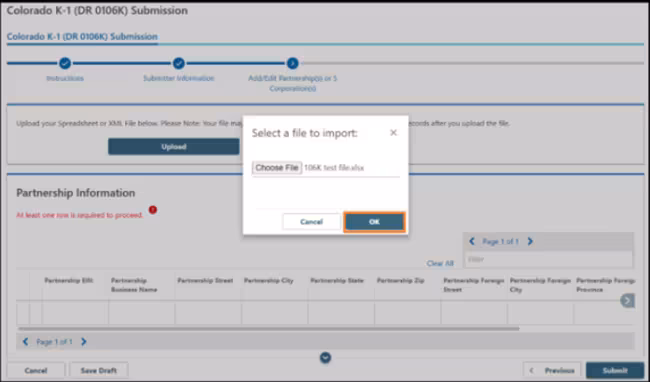Click the Upload button

pyautogui.click(x=174, y=147)
